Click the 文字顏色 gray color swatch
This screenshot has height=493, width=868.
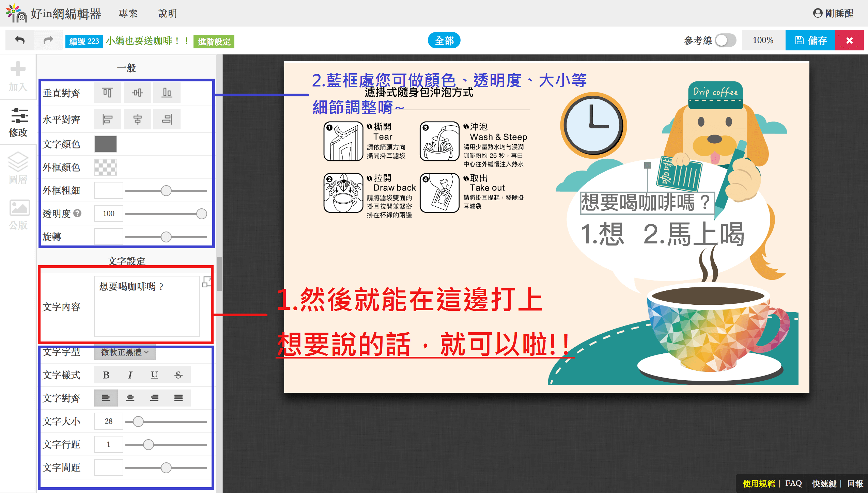click(x=106, y=144)
